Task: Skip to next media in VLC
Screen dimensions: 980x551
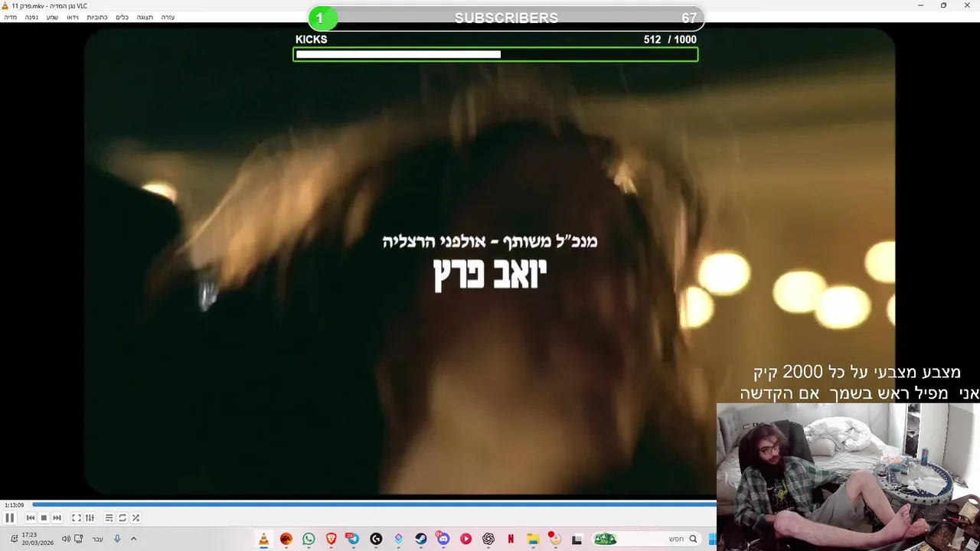Action: [x=57, y=518]
